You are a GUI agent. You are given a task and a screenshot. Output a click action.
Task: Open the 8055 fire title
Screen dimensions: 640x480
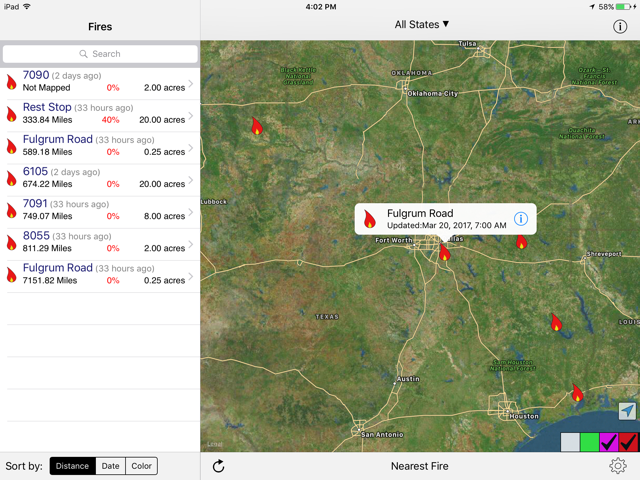click(36, 236)
